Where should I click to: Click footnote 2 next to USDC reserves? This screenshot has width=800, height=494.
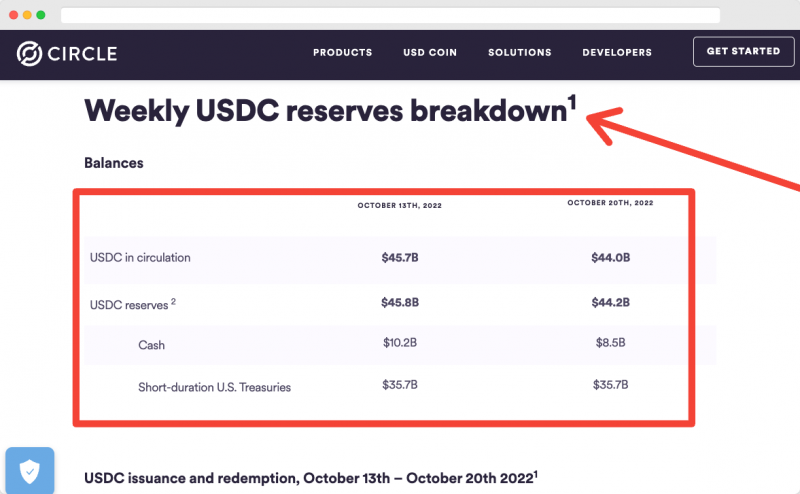(x=173, y=301)
